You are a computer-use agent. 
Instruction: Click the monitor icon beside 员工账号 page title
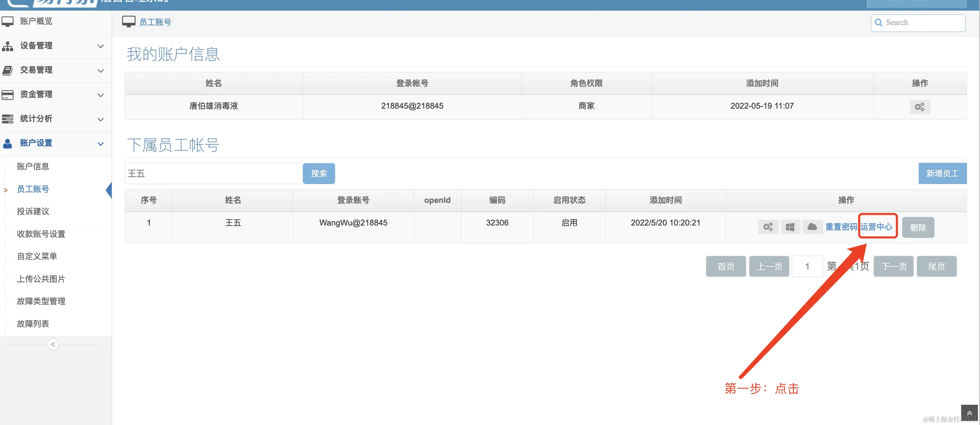[128, 21]
